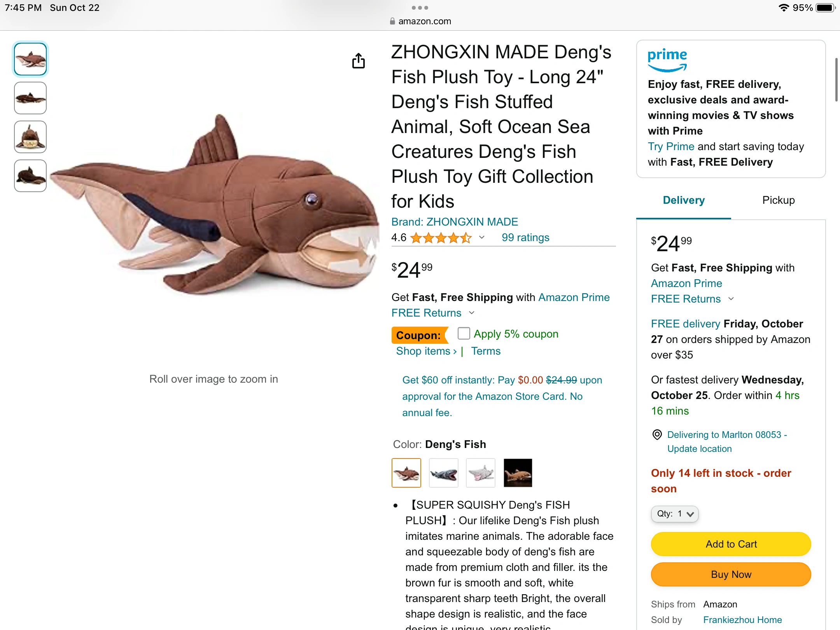Click the Wi-Fi icon in the status bar

pyautogui.click(x=784, y=7)
